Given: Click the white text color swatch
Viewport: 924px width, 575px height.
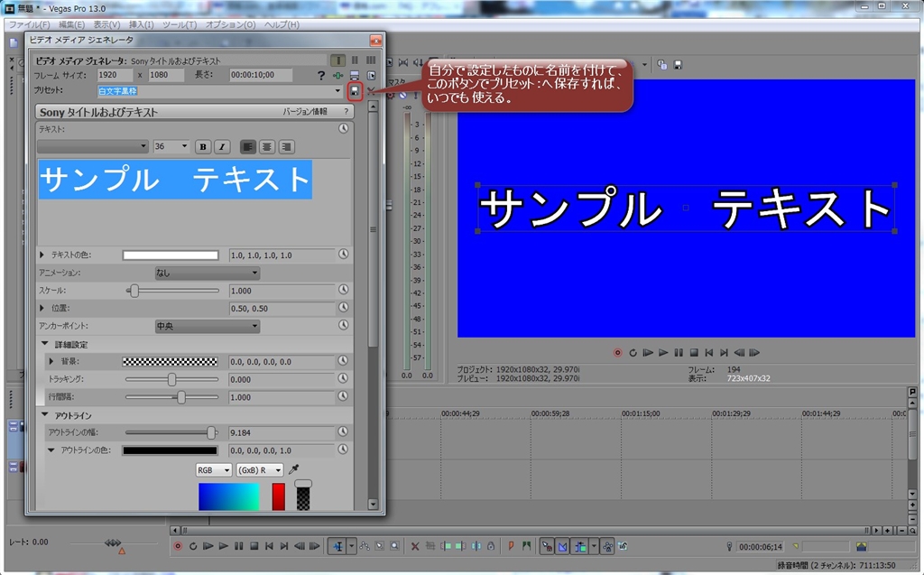Looking at the screenshot, I should pyautogui.click(x=171, y=255).
